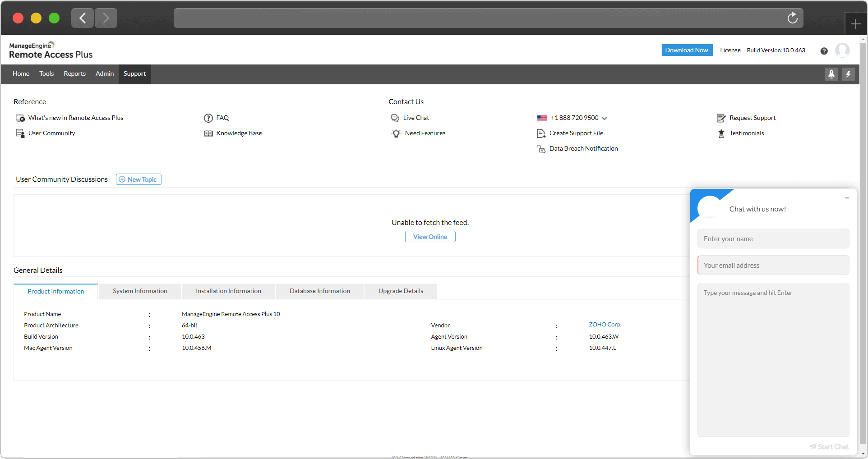
Task: Click the What's new in Remote Access Plus icon
Action: click(x=20, y=118)
